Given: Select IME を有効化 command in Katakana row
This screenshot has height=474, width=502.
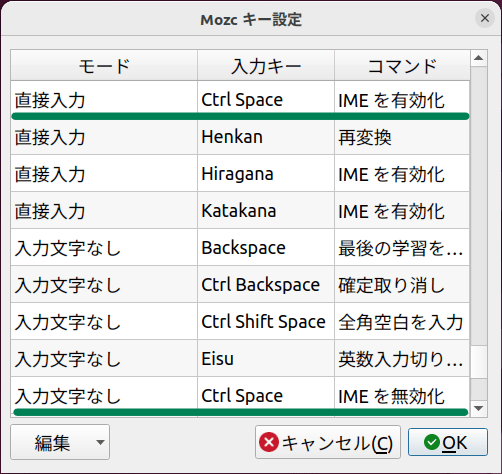Looking at the screenshot, I should [x=402, y=210].
